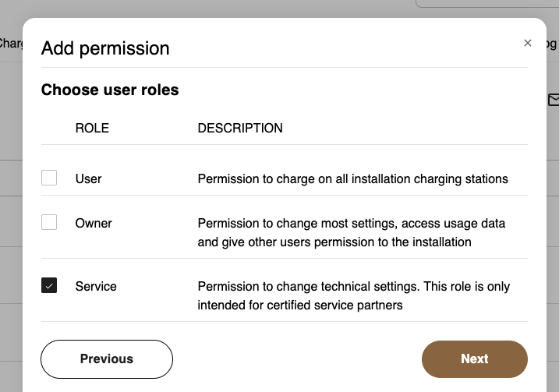This screenshot has width=559, height=392.
Task: Click the input field at top right
Action: click(487, 4)
